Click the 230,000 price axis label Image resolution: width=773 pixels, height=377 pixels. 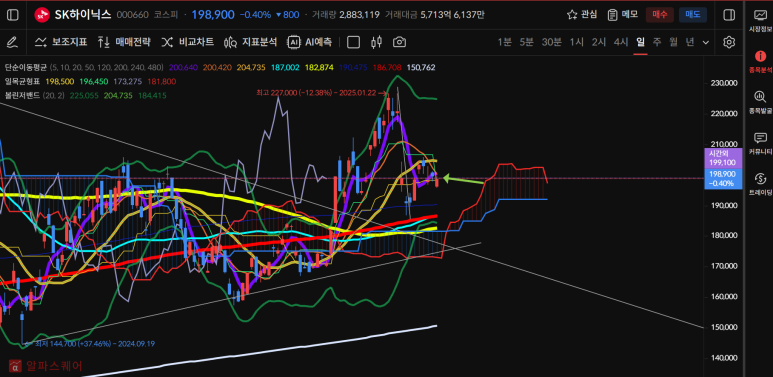pyautogui.click(x=723, y=83)
